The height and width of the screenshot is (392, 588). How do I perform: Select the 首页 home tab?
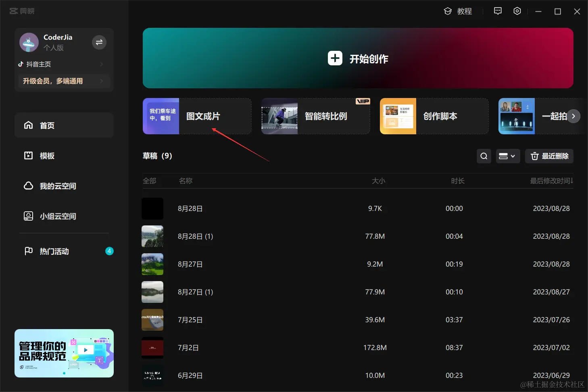tap(64, 125)
